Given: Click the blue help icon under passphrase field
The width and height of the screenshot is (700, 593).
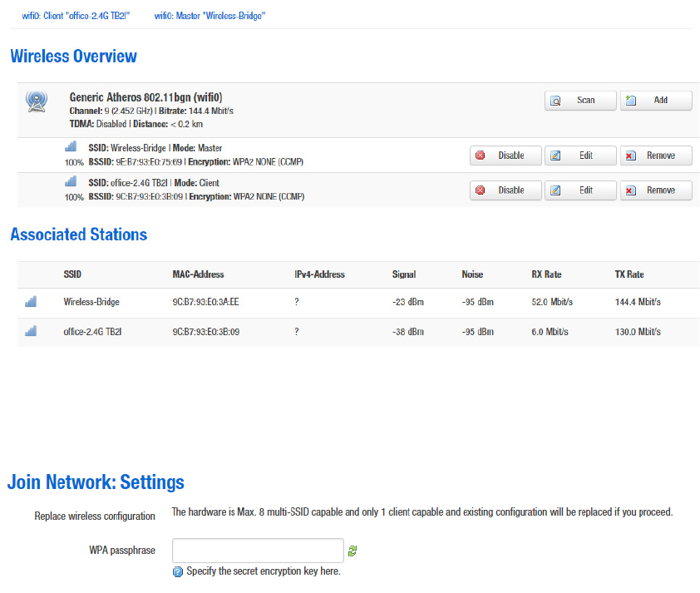Looking at the screenshot, I should tap(177, 572).
